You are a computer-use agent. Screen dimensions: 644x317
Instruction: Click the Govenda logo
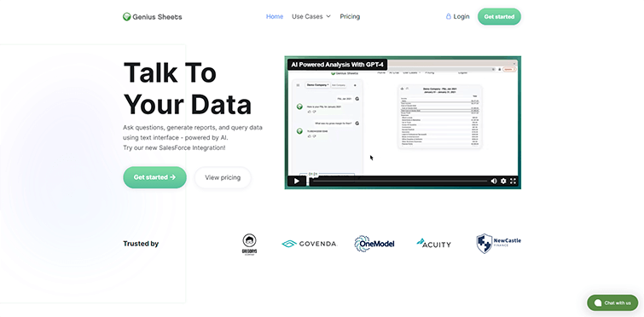coord(310,244)
